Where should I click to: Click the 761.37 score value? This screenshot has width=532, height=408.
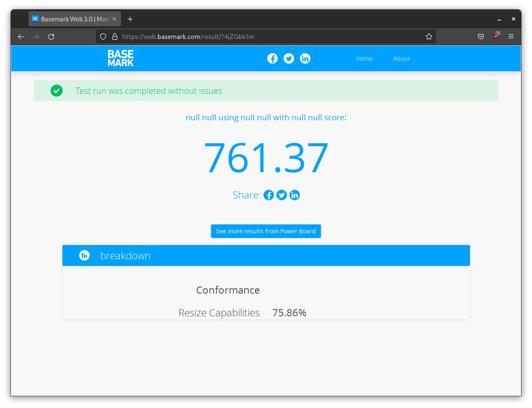266,158
